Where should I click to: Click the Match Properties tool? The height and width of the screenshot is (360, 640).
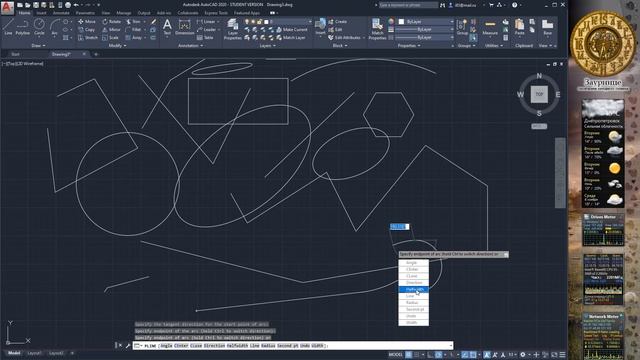[x=377, y=29]
